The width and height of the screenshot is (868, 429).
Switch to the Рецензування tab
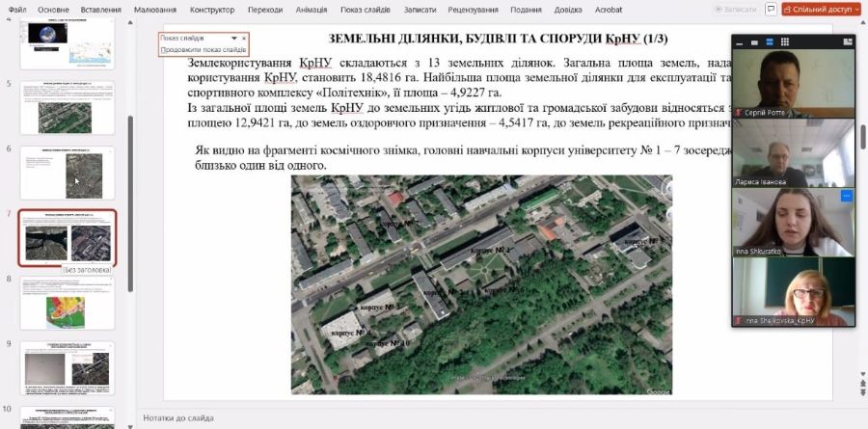click(x=473, y=10)
